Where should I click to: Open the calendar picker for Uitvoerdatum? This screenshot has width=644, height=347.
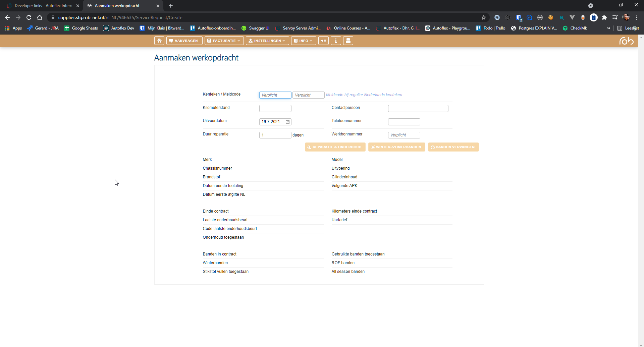click(287, 122)
